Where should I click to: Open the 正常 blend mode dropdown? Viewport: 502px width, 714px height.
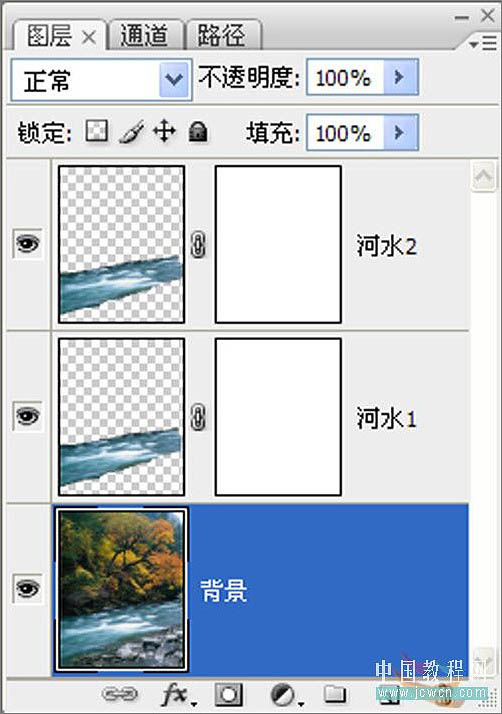101,80
